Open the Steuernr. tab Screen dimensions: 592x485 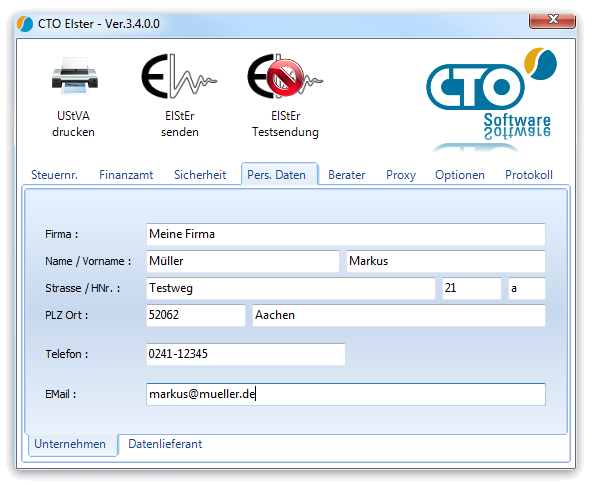click(x=54, y=175)
